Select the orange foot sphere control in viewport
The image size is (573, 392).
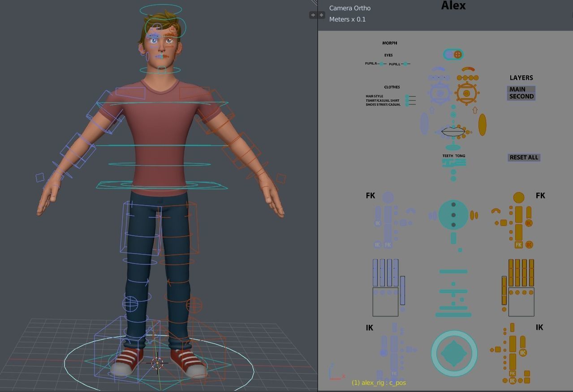point(194,306)
